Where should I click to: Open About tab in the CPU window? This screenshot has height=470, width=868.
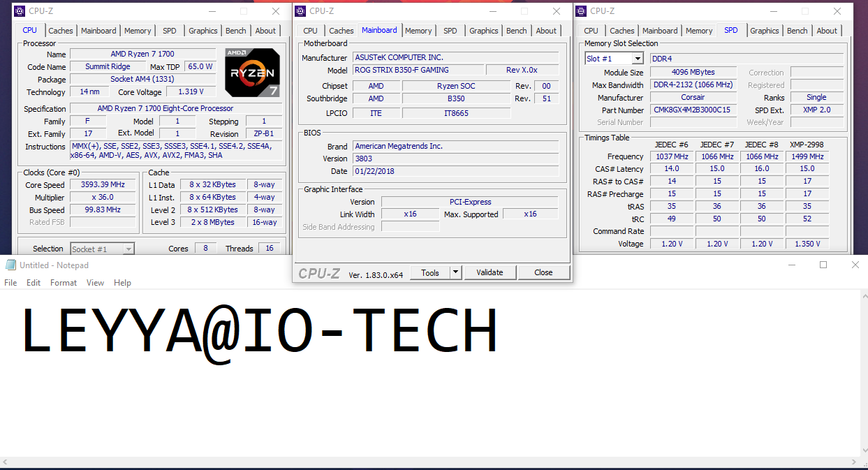[x=265, y=31]
